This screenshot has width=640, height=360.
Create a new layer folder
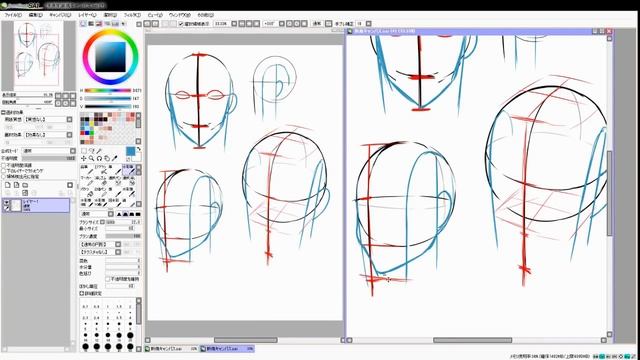pyautogui.click(x=25, y=185)
